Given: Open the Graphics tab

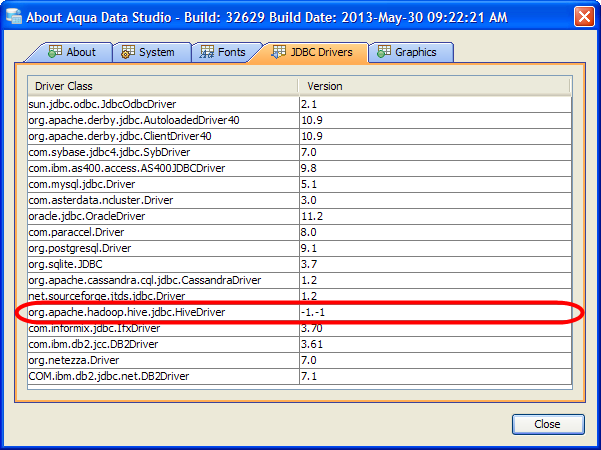Looking at the screenshot, I should coord(411,52).
